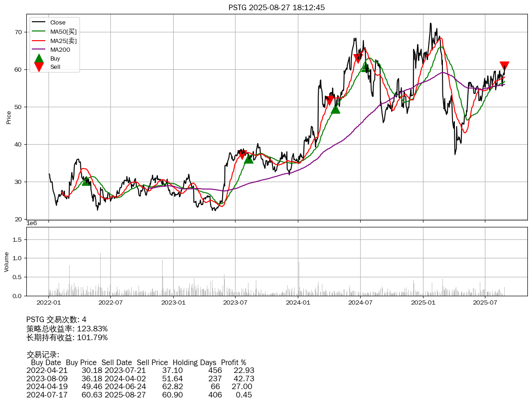Click the red Sell triangle in the legend
Screen dimensions: 532x403
click(39, 67)
